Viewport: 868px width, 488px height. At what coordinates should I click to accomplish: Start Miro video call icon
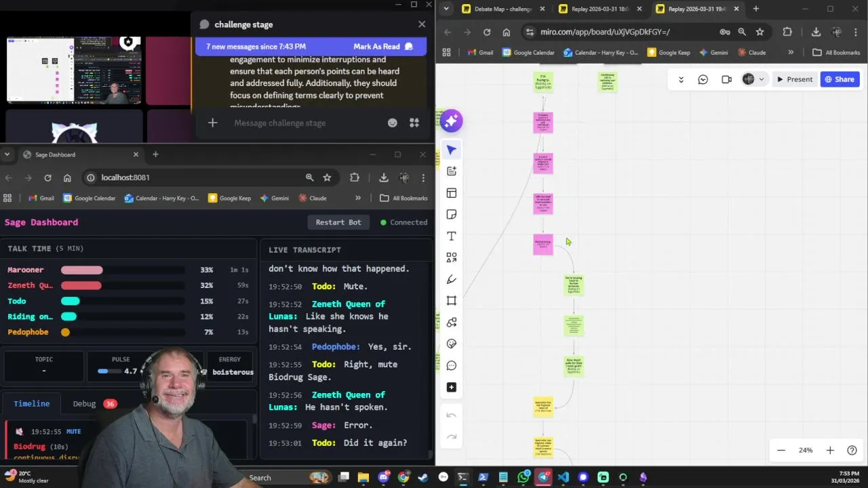point(726,79)
